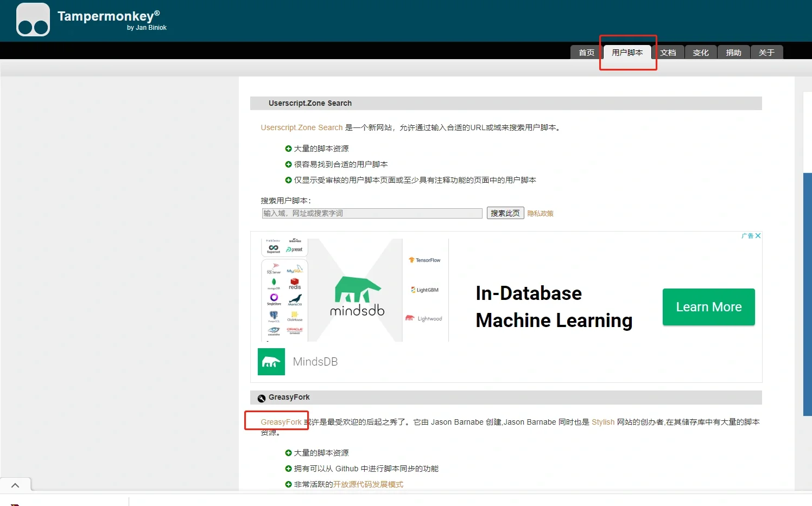This screenshot has height=506, width=812.
Task: Click the green Learn More button
Action: [709, 307]
